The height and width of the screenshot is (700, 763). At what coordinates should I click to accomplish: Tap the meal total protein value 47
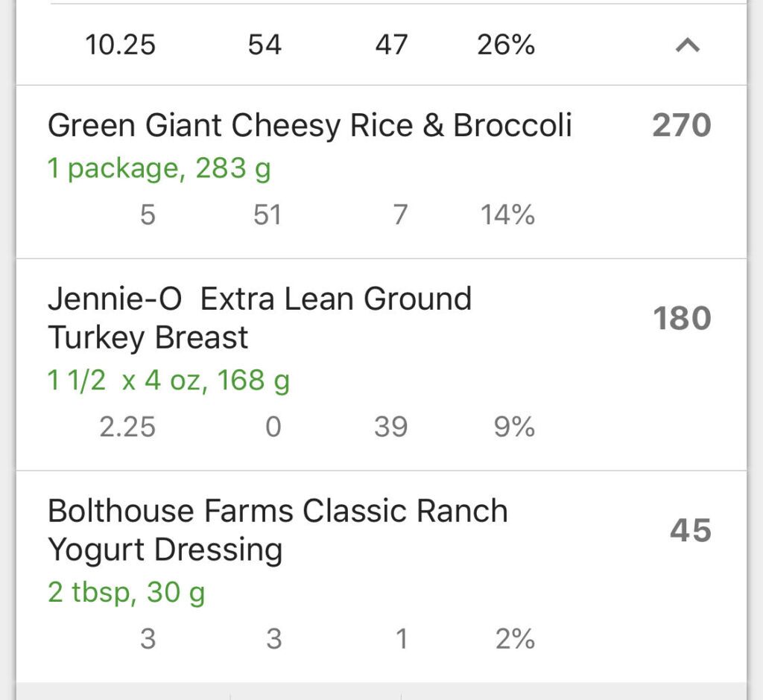click(391, 45)
